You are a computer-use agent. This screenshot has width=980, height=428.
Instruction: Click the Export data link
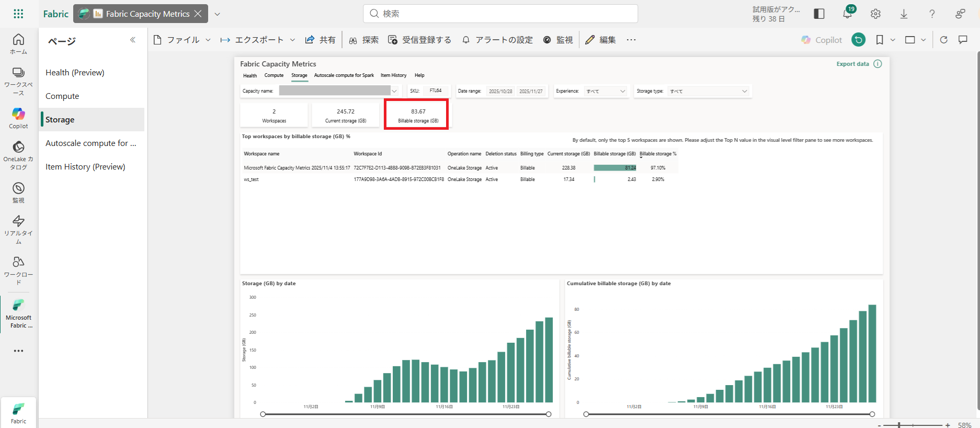pos(852,64)
